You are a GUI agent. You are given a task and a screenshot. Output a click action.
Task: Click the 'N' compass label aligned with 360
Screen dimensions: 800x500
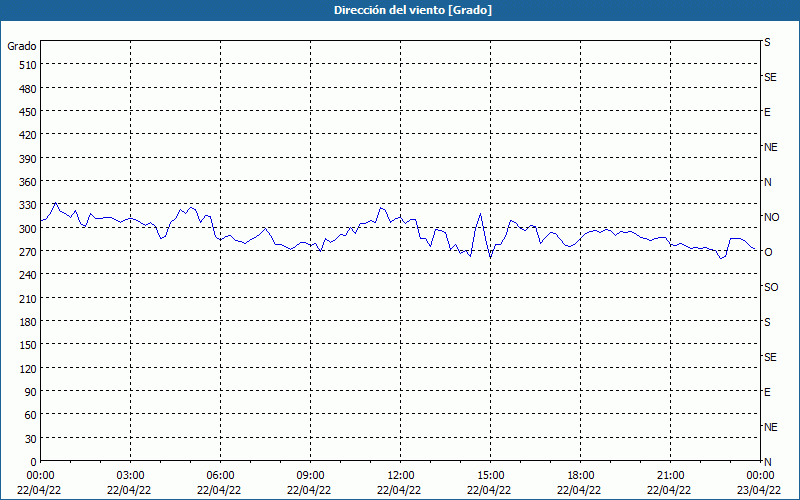click(767, 182)
